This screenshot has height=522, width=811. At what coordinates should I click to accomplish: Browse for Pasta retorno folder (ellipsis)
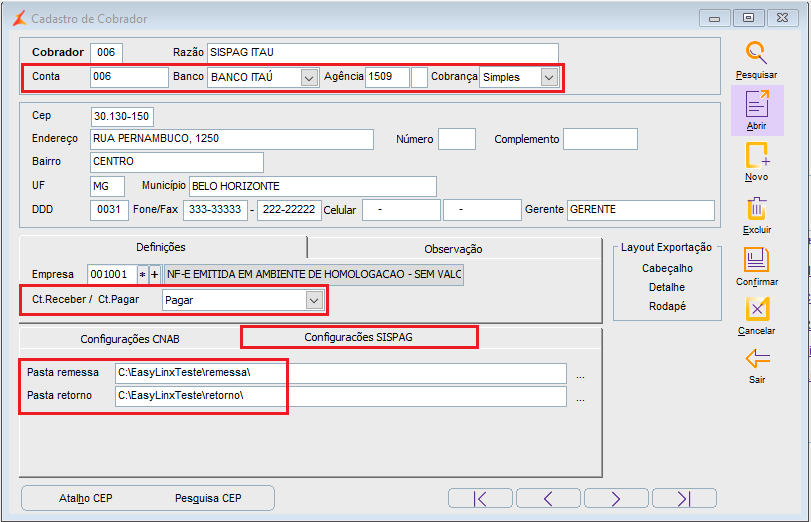tap(580, 399)
